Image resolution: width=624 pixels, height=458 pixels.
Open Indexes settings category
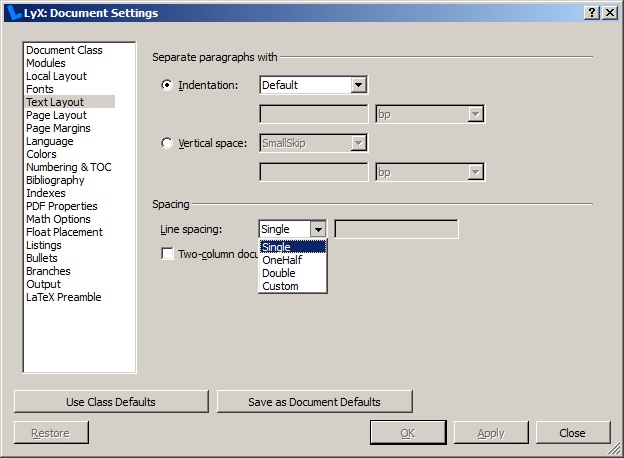pos(46,193)
